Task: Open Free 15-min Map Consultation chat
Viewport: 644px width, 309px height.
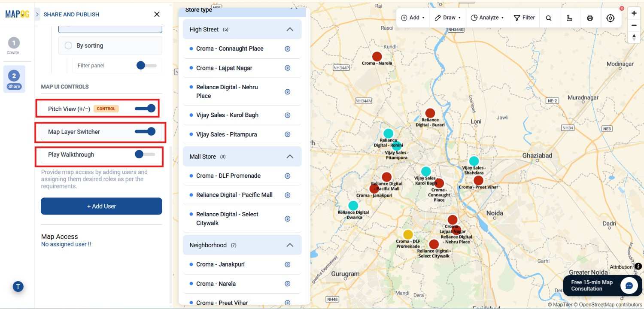Action: pos(602,285)
